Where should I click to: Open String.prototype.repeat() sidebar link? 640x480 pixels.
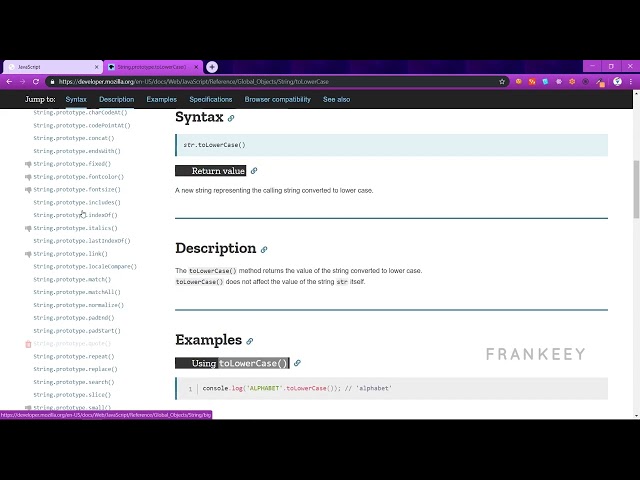pos(74,357)
